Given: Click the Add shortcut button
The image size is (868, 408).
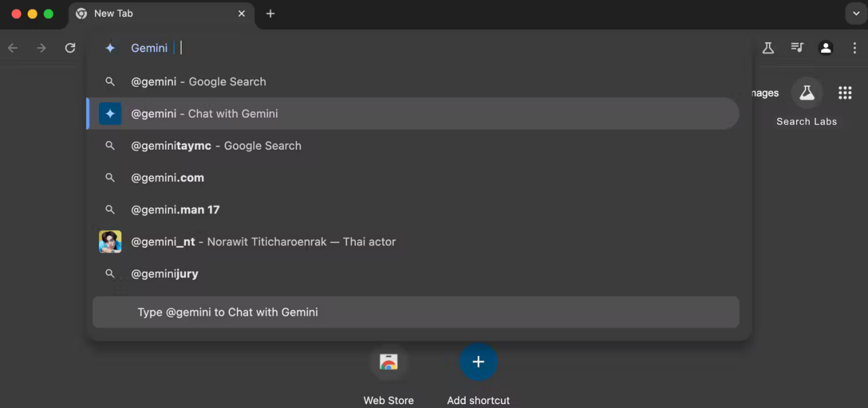Looking at the screenshot, I should click(478, 362).
